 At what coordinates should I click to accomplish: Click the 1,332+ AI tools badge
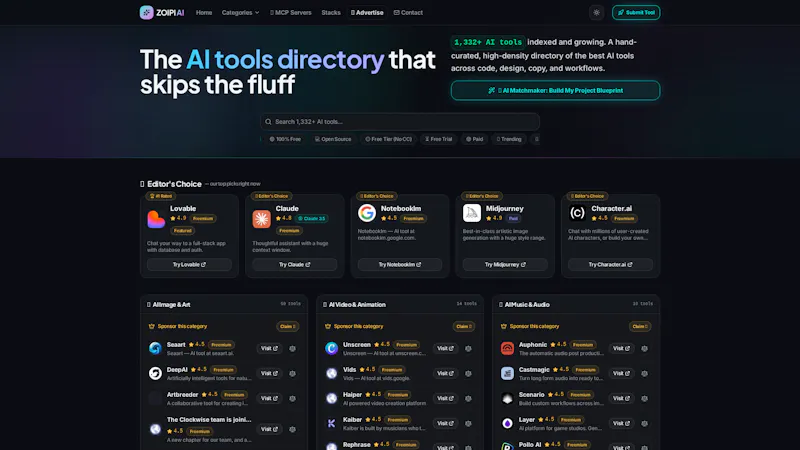[488, 42]
